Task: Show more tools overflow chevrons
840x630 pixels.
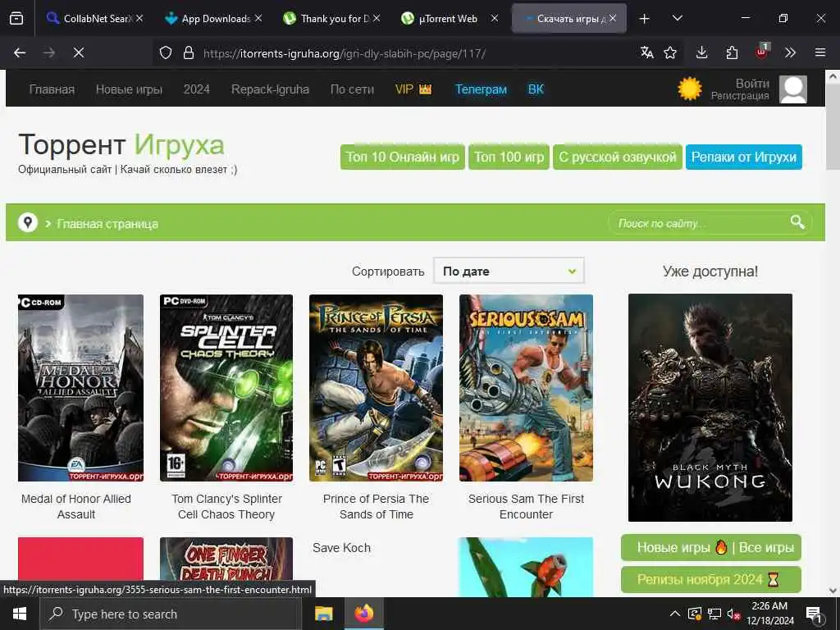Action: tap(790, 52)
